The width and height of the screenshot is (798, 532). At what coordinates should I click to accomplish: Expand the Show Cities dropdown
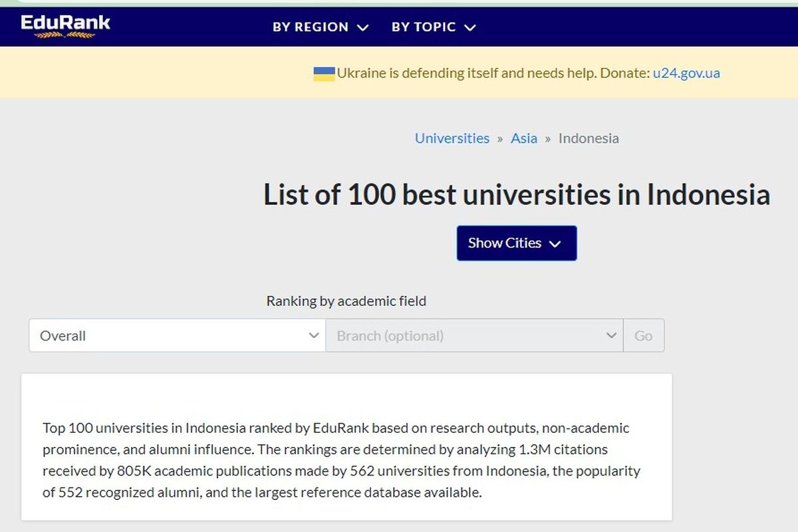(x=516, y=243)
